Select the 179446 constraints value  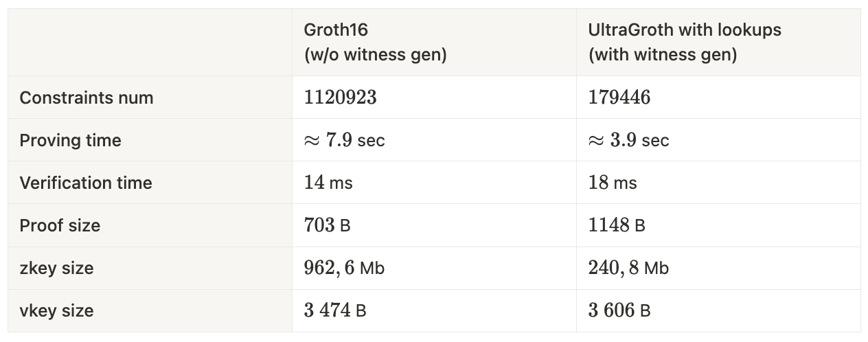click(619, 98)
